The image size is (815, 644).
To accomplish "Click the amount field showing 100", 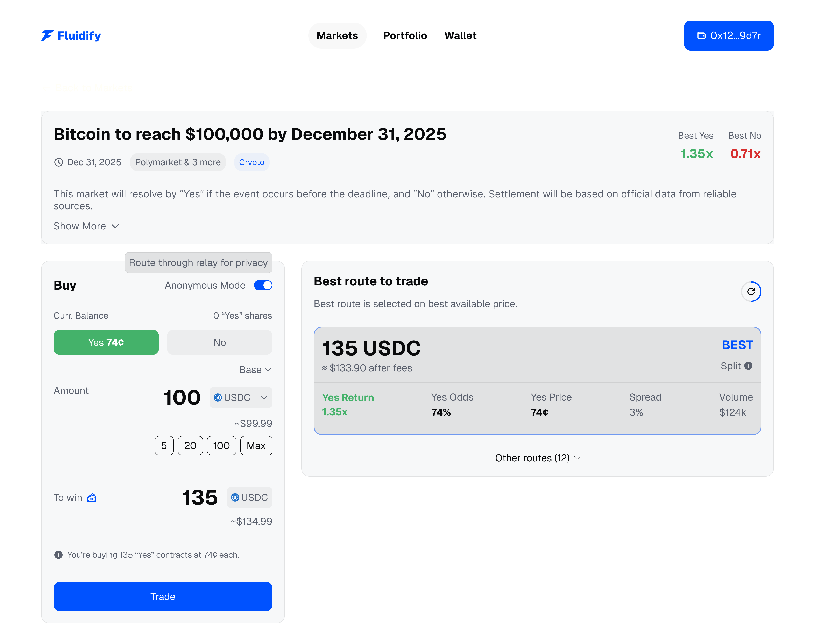I will [182, 397].
